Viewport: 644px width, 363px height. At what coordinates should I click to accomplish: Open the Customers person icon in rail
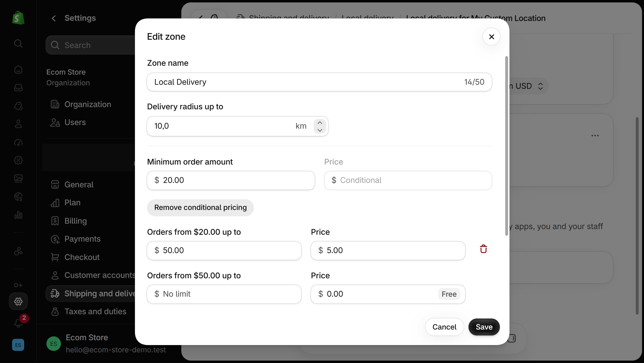tap(18, 124)
